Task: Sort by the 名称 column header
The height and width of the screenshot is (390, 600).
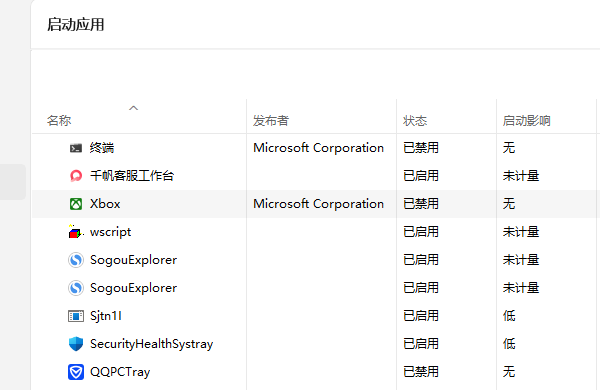Action: (x=59, y=121)
